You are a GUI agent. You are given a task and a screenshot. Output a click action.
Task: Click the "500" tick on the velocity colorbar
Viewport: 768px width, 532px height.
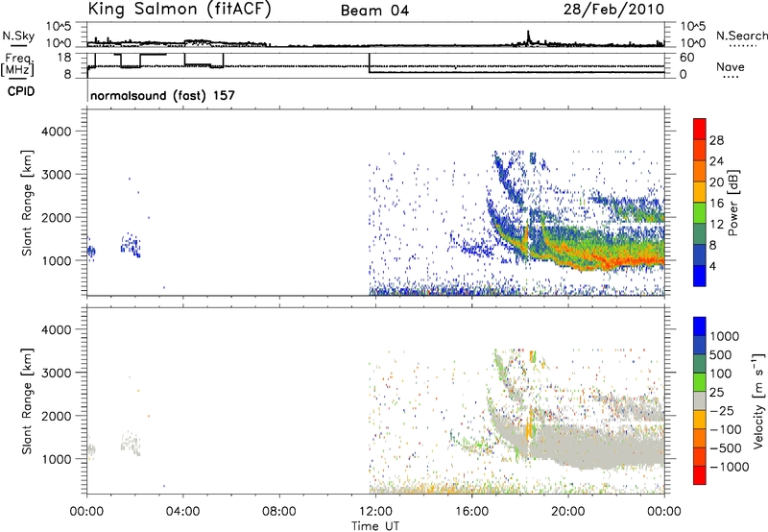(721, 354)
